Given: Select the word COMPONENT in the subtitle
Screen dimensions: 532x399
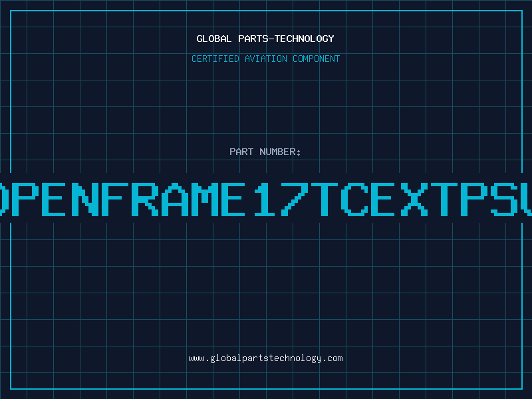Looking at the screenshot, I should pos(317,59).
